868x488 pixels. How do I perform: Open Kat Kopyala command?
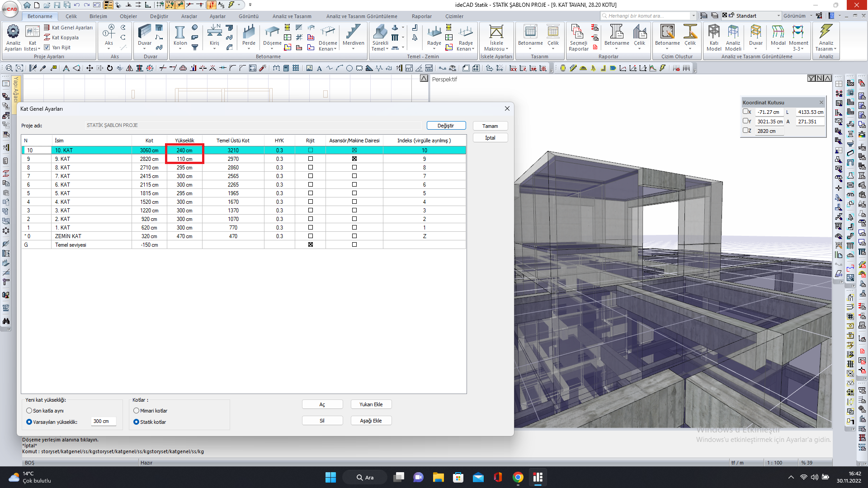point(61,38)
